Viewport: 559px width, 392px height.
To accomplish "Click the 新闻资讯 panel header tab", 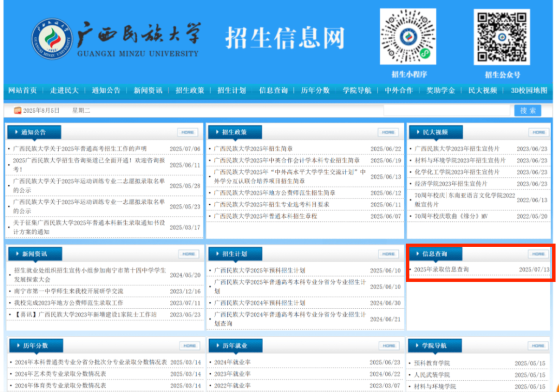I will (35, 254).
